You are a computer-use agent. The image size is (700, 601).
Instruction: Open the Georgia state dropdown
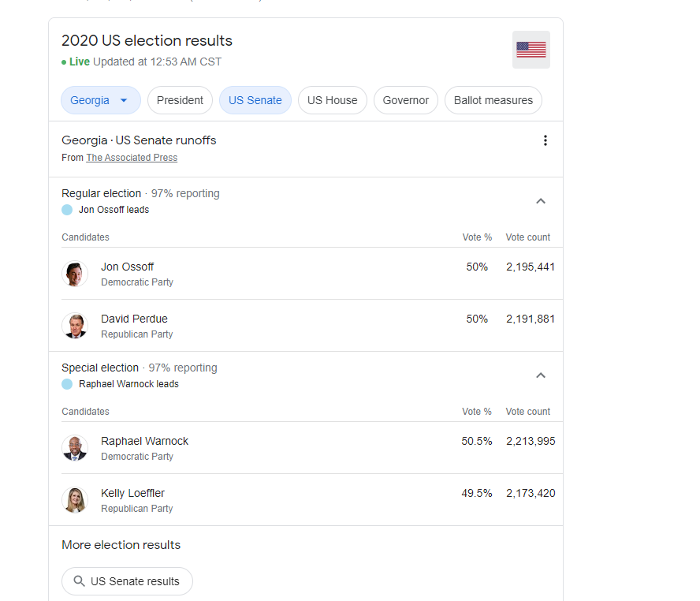pos(100,100)
